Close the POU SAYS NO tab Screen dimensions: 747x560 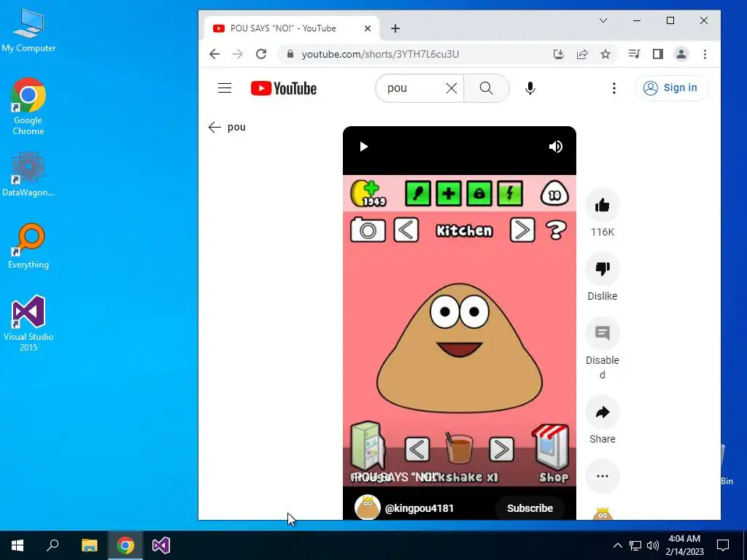pyautogui.click(x=368, y=28)
